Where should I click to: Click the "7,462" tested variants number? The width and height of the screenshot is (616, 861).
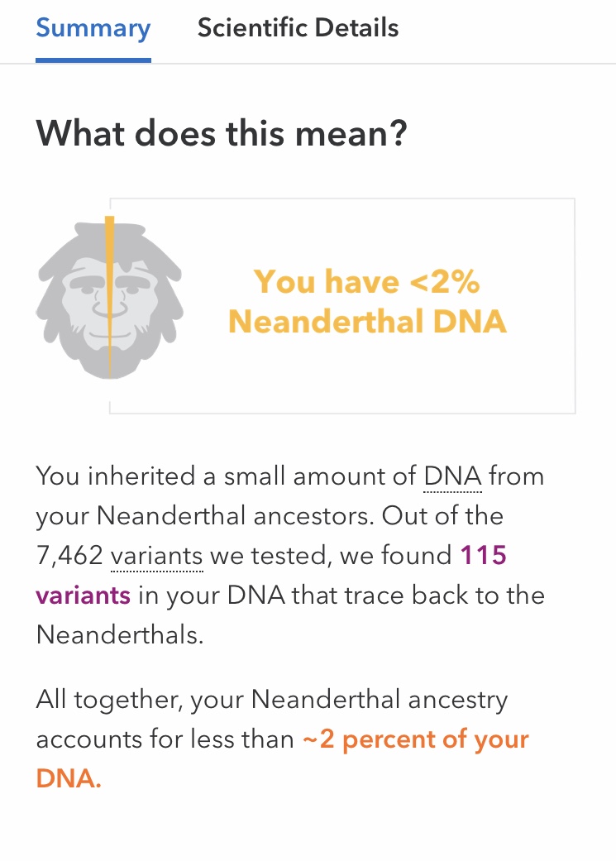(x=69, y=557)
